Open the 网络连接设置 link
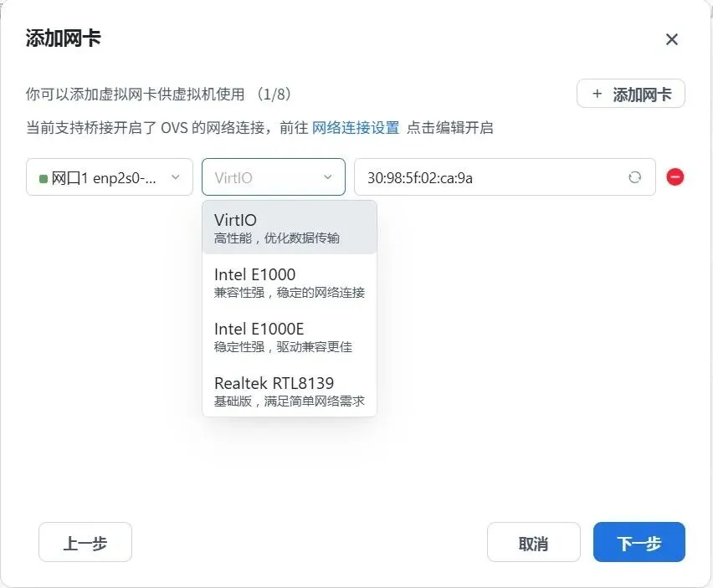This screenshot has width=713, height=588. (356, 128)
